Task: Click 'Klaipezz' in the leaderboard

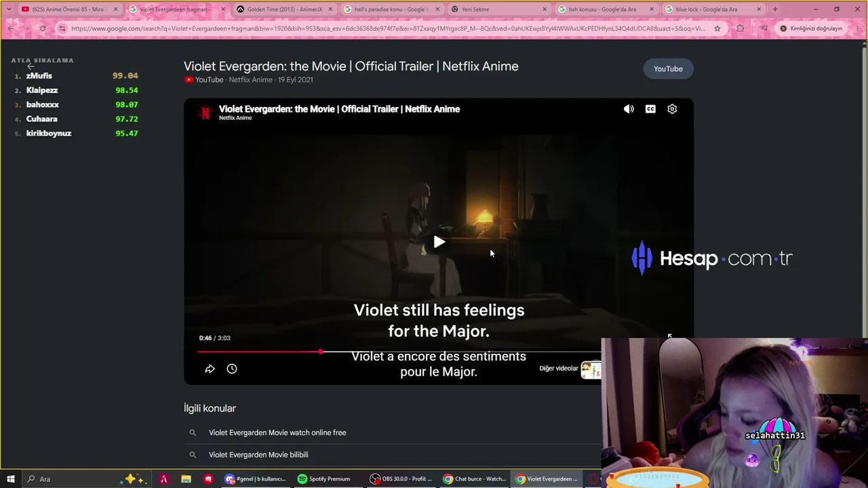Action: pos(42,90)
